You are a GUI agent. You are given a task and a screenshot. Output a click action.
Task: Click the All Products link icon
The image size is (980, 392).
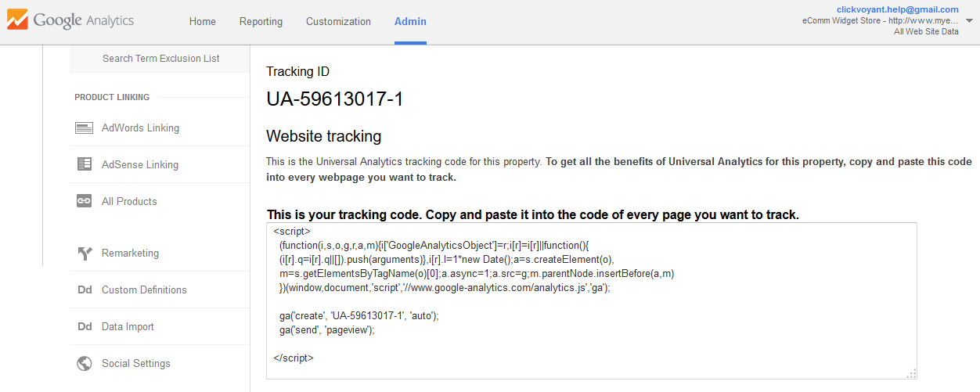pos(85,201)
